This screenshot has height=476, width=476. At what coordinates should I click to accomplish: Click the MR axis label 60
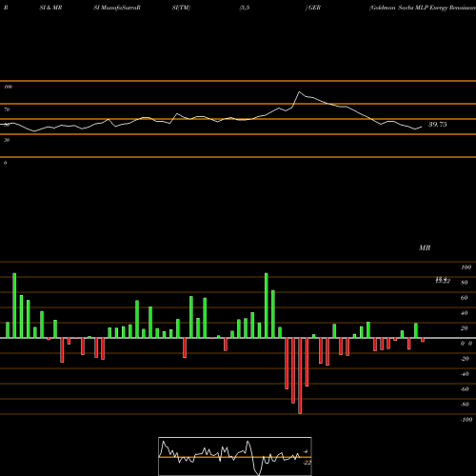[465, 298]
